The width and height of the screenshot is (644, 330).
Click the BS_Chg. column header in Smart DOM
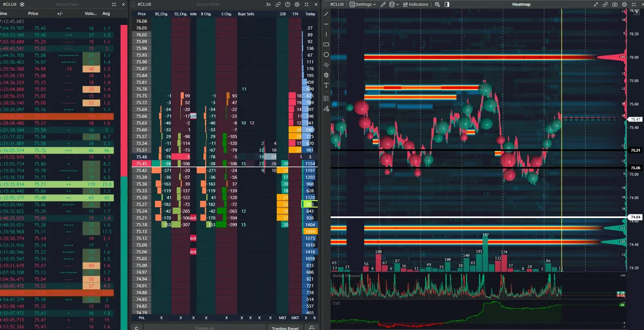tap(161, 14)
